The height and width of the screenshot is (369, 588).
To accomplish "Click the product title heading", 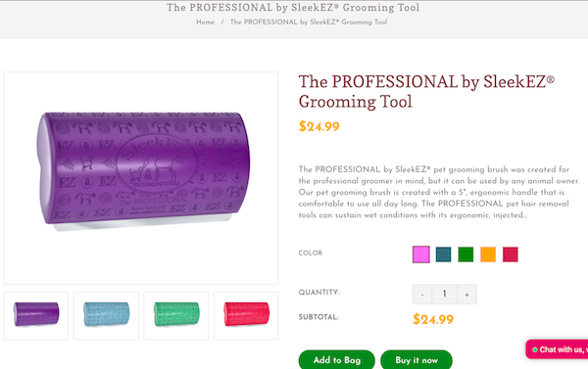I will [x=426, y=91].
